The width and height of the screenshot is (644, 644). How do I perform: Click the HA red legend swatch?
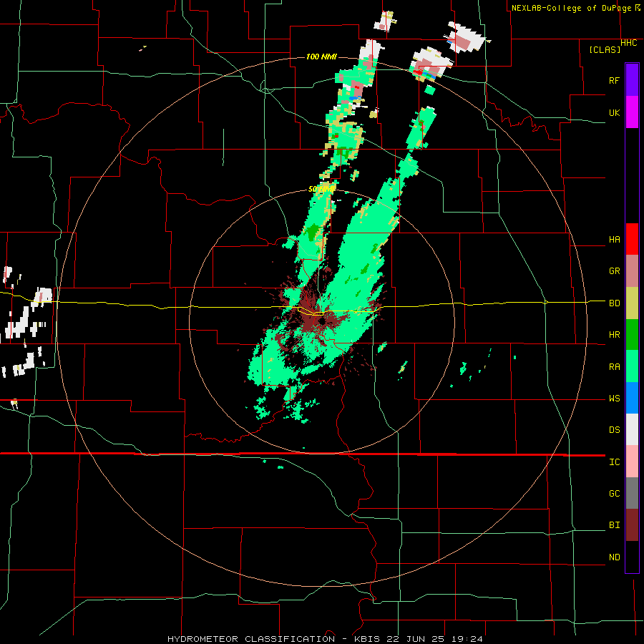coord(632,239)
